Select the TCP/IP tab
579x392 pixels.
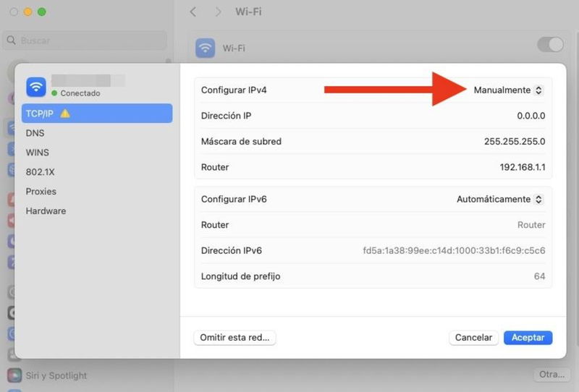coord(97,114)
